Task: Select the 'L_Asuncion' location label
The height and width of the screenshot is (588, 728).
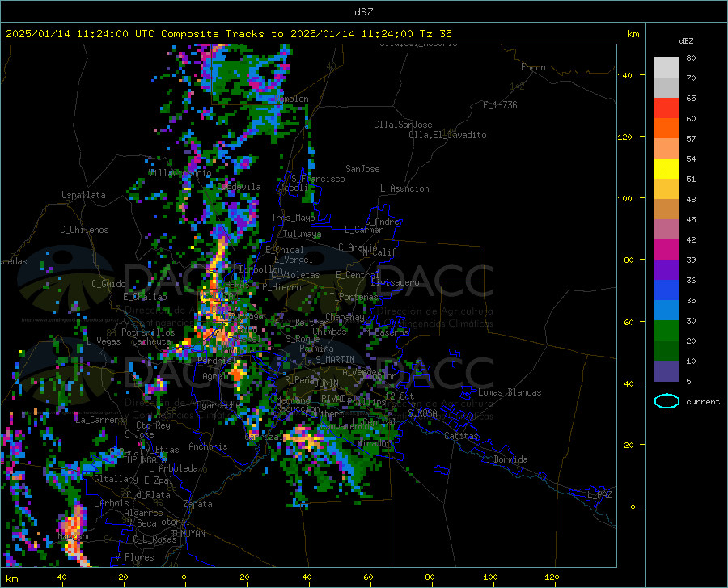Action: (404, 188)
